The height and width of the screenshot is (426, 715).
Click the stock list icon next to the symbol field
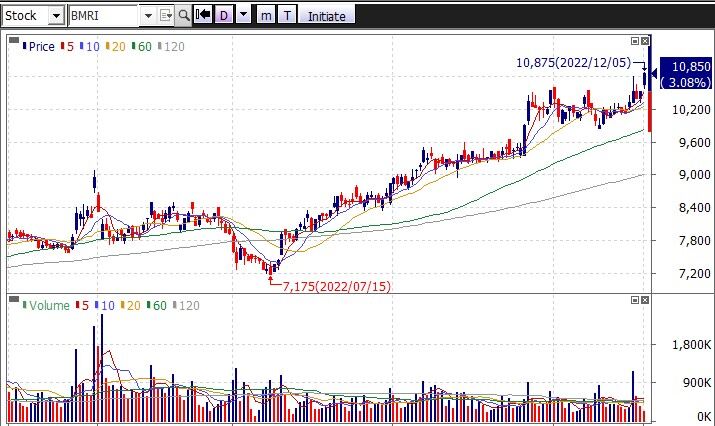[x=165, y=16]
